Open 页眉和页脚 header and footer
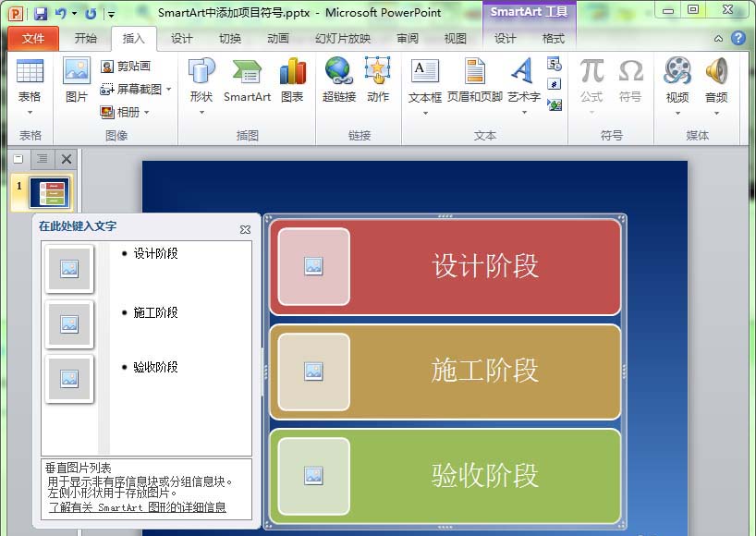This screenshot has height=536, width=756. click(x=475, y=81)
